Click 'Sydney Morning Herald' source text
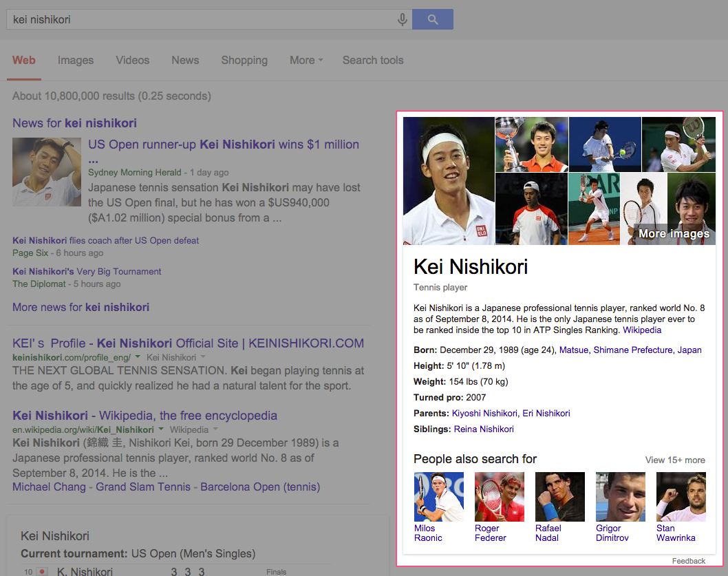The width and height of the screenshot is (728, 576). 135,172
